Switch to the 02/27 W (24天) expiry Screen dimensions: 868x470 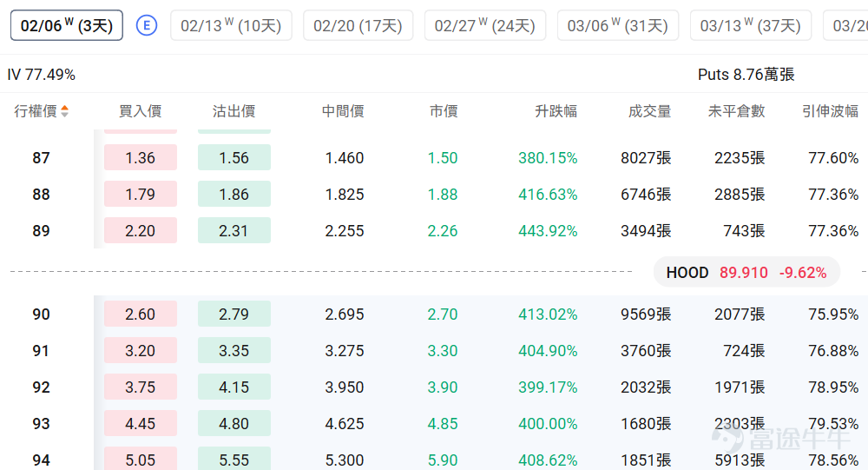coord(485,25)
